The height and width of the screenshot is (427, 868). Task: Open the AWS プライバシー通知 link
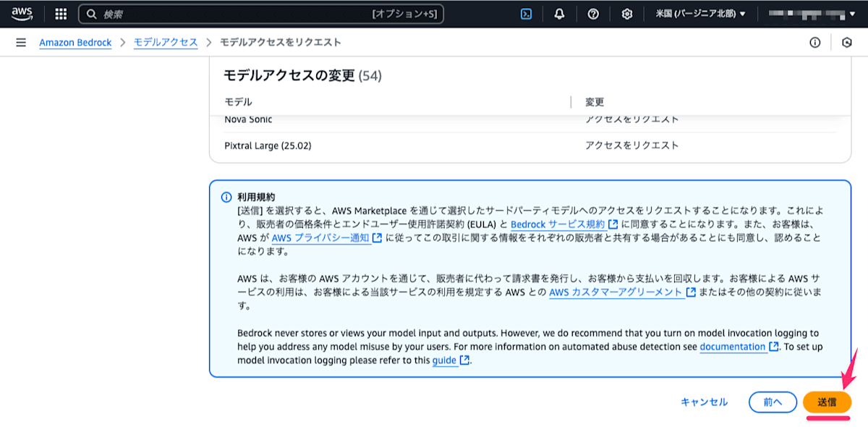pos(326,237)
